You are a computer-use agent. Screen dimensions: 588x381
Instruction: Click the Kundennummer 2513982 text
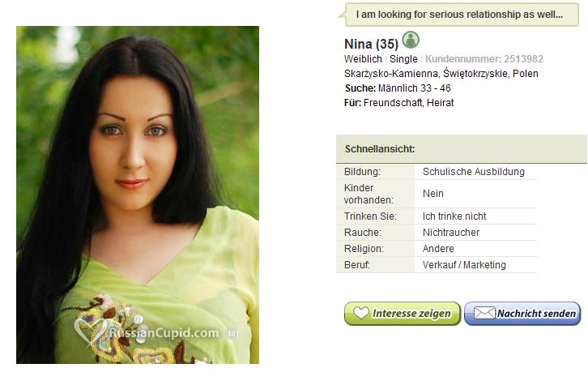point(484,59)
